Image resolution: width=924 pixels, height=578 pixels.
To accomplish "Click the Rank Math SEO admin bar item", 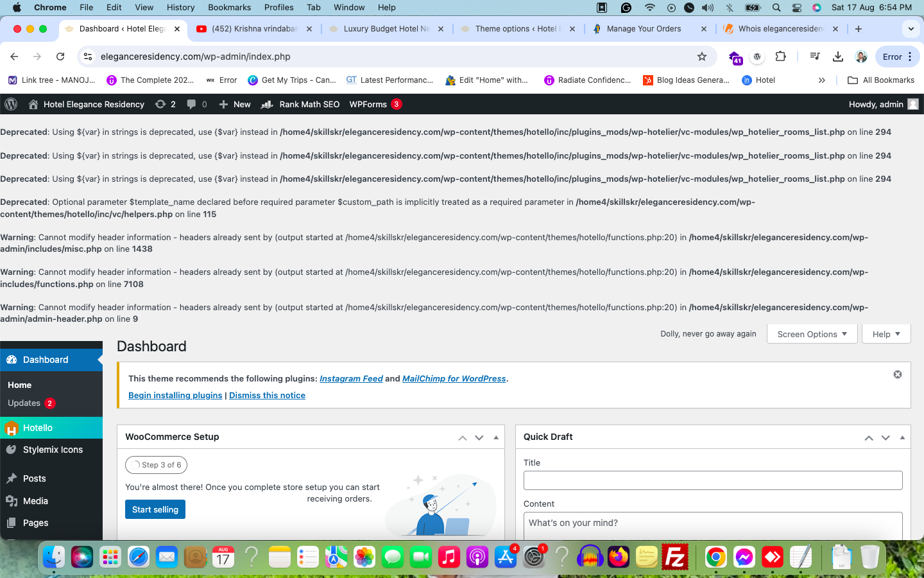I will (300, 104).
